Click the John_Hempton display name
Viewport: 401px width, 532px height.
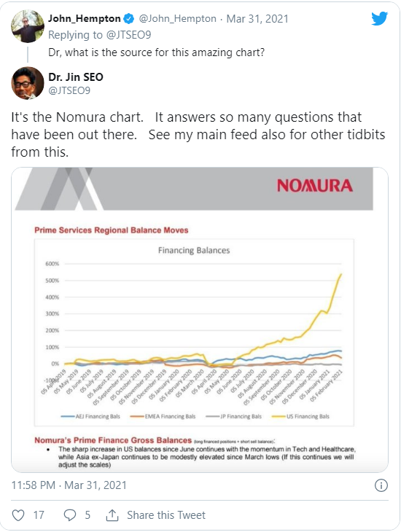point(84,19)
